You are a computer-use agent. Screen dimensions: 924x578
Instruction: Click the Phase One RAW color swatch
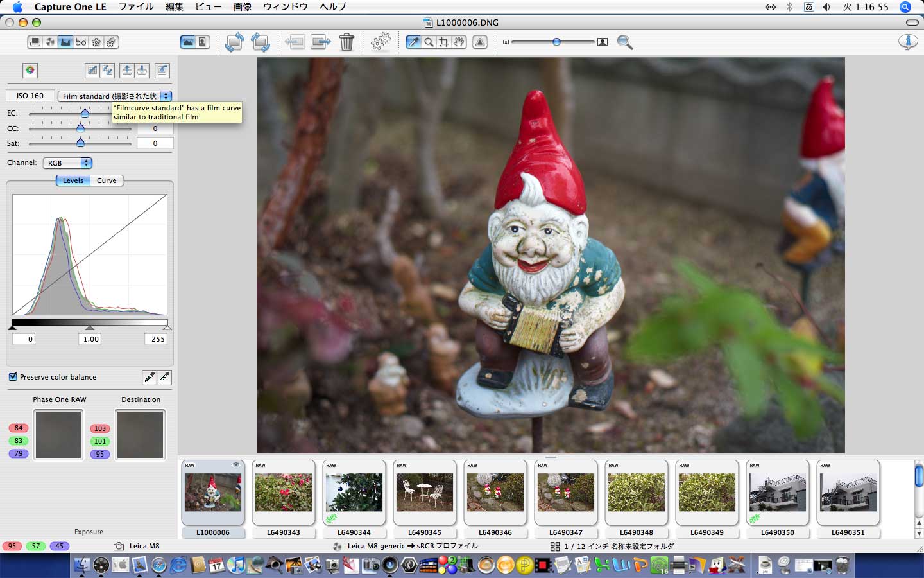pyautogui.click(x=58, y=435)
